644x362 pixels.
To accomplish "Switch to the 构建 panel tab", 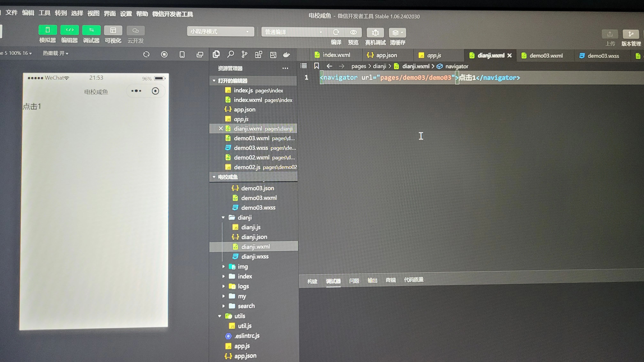I will (312, 281).
